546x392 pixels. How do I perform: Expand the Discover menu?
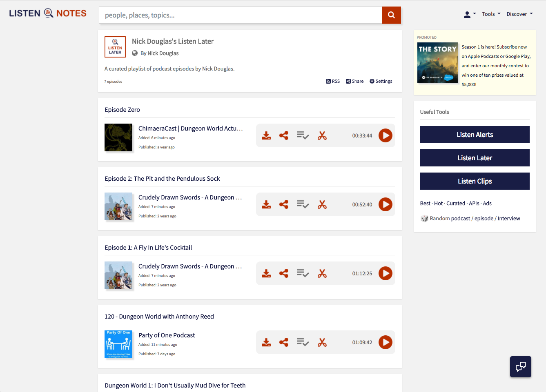pos(519,14)
